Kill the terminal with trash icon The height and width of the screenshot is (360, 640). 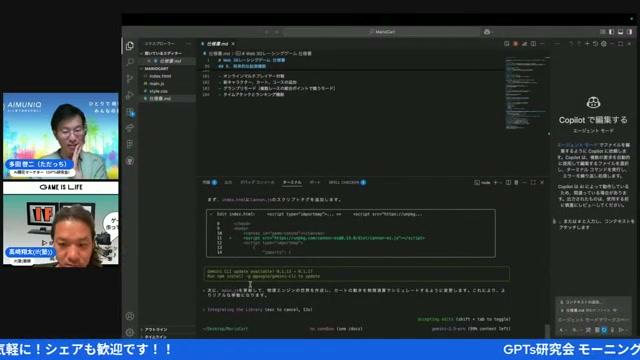pyautogui.click(x=516, y=182)
